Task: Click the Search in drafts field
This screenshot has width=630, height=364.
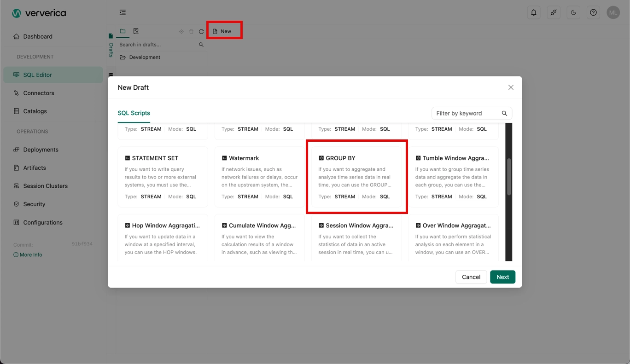Action: click(x=157, y=45)
